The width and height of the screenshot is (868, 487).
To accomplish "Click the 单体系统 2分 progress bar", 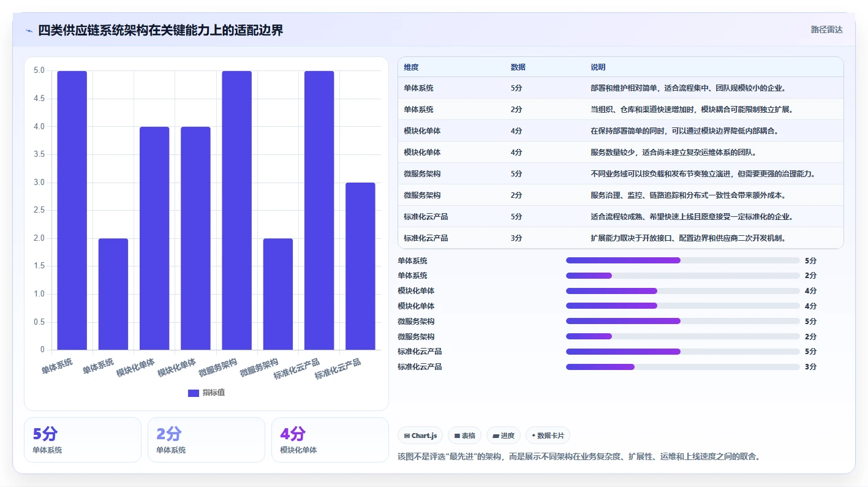I will 683,276.
